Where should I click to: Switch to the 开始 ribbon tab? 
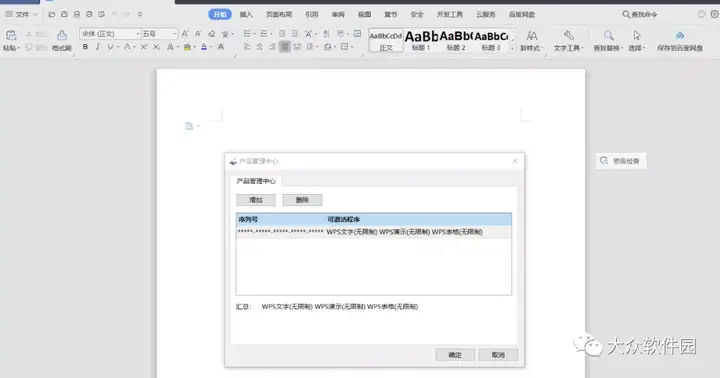click(220, 14)
